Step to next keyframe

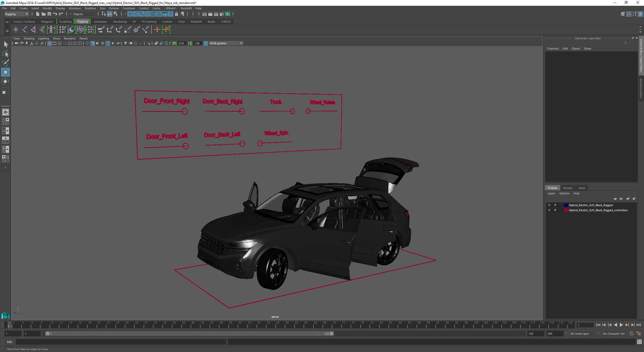click(x=627, y=325)
